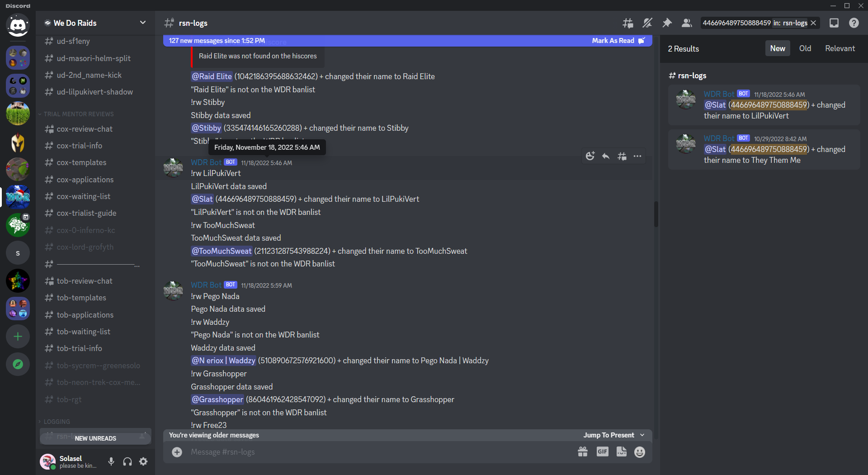Toggle notification settings bell icon

647,23
